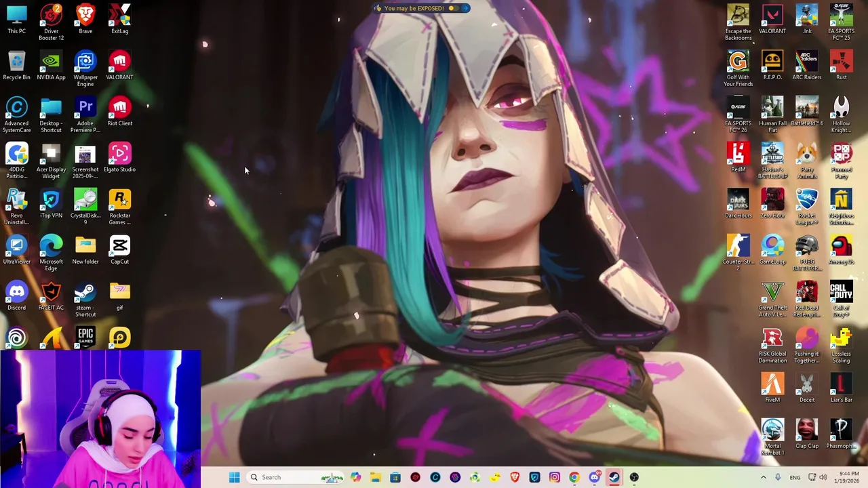Launch Adobe Premiere Pro shortcut
This screenshot has height=488, width=868.
point(85,115)
